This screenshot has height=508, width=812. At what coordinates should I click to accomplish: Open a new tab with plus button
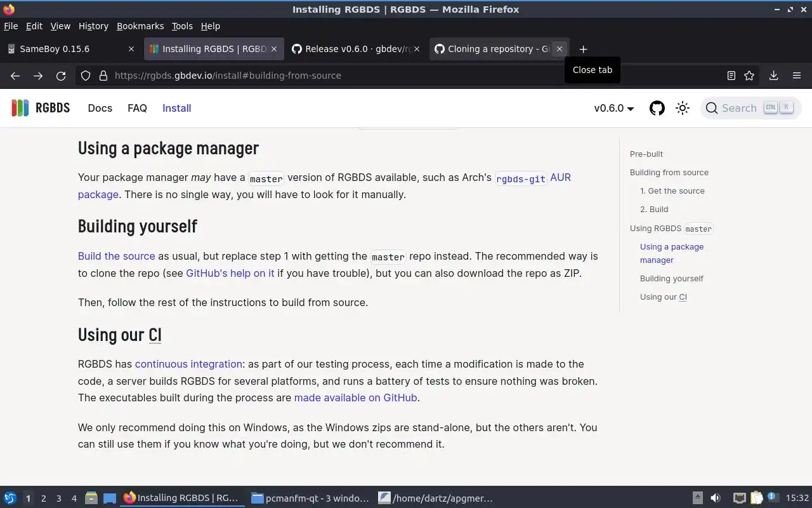[583, 49]
